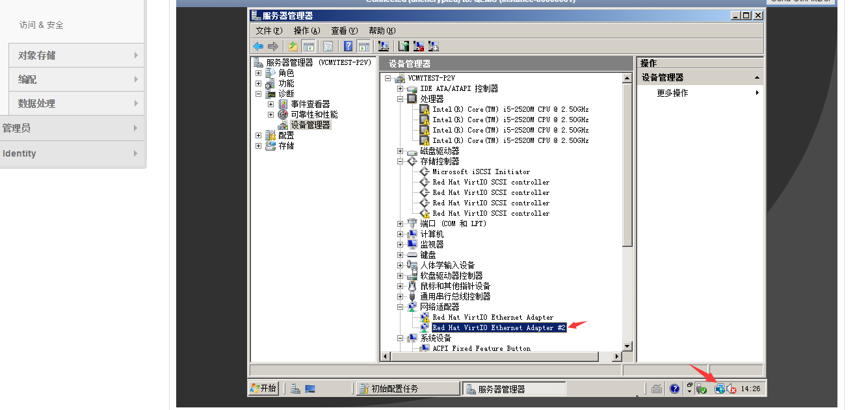Select Red Hat VirtIO Ethernet Adapter #2
This screenshot has width=868, height=410.
click(499, 327)
